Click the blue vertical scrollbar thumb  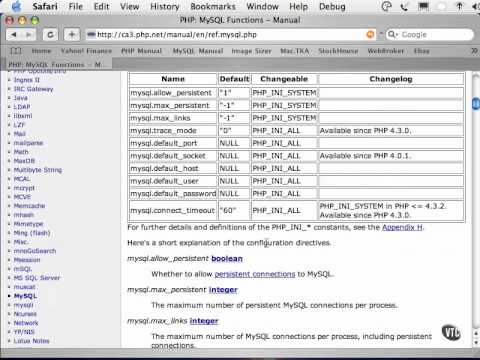pyautogui.click(x=476, y=104)
